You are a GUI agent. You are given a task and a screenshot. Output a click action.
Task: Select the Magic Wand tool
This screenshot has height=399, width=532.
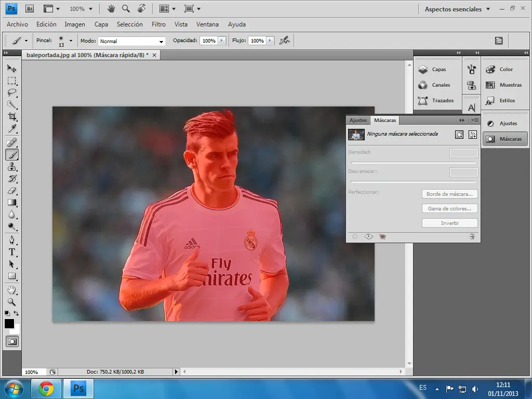point(12,104)
